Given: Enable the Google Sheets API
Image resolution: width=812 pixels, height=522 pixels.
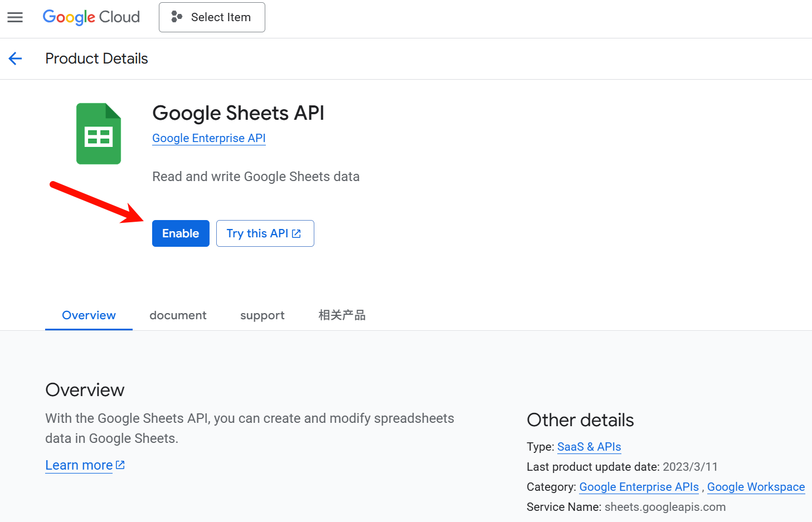Looking at the screenshot, I should (181, 233).
